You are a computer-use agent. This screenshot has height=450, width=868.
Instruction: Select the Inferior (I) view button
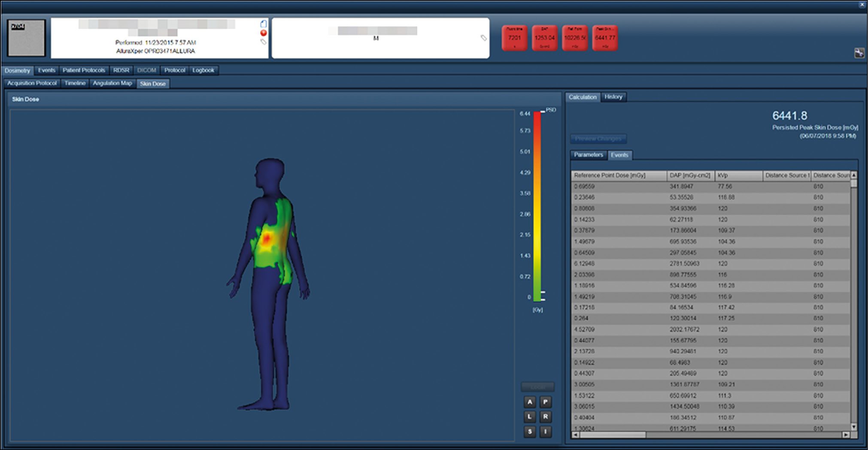tap(545, 432)
